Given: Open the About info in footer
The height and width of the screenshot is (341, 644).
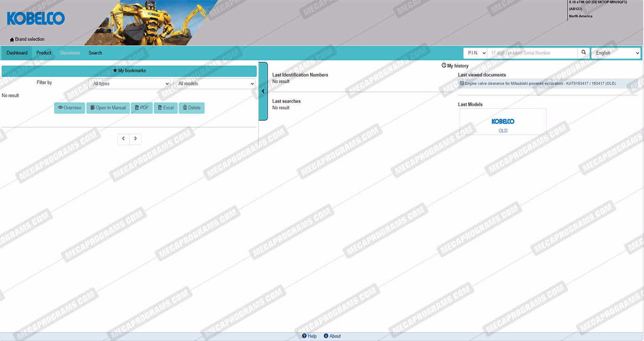Looking at the screenshot, I should coord(332,336).
